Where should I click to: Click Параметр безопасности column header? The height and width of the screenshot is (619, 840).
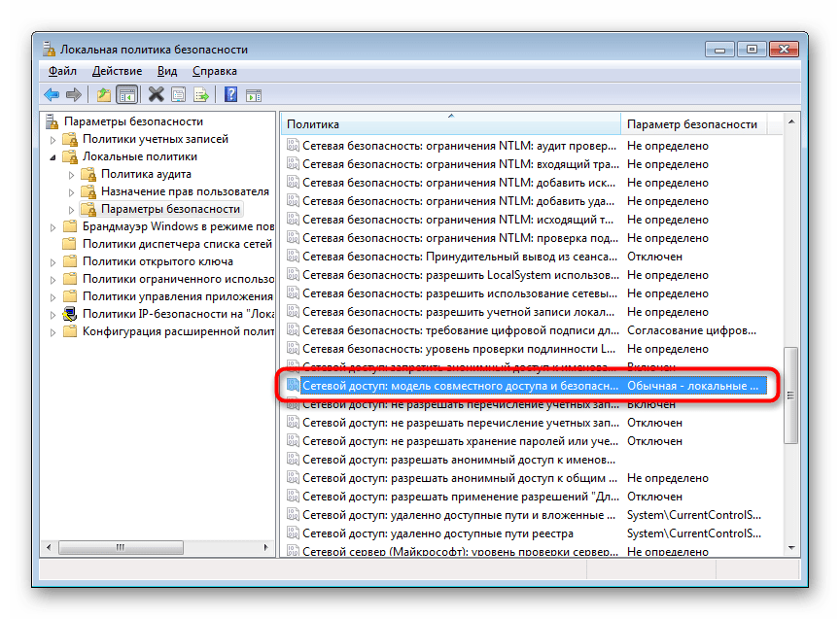tap(691, 124)
